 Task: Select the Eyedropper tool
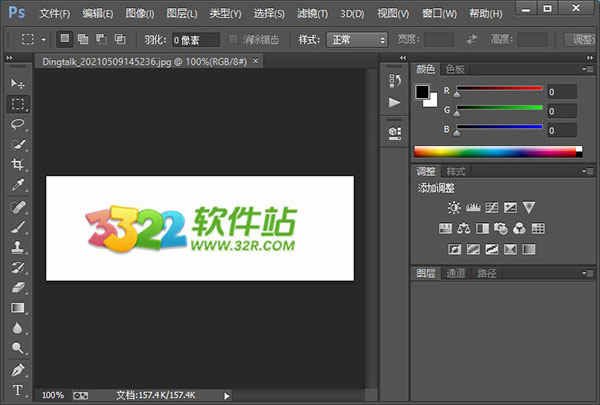click(17, 186)
